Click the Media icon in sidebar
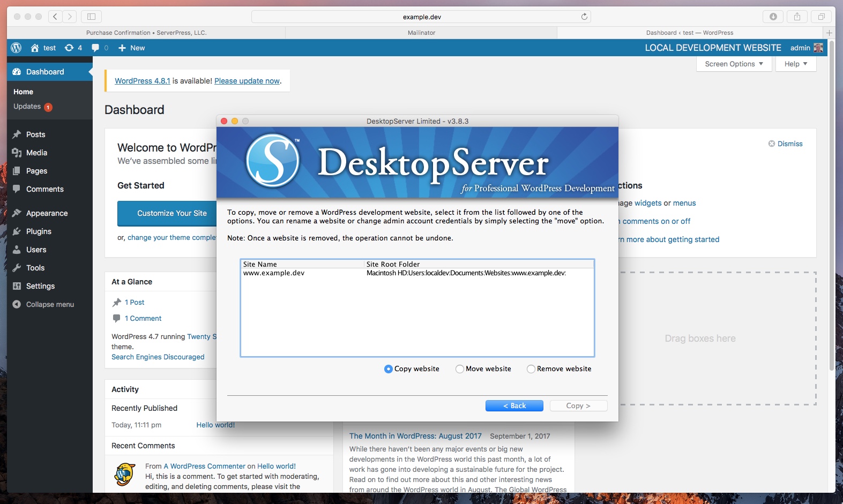The height and width of the screenshot is (504, 843). pyautogui.click(x=17, y=153)
